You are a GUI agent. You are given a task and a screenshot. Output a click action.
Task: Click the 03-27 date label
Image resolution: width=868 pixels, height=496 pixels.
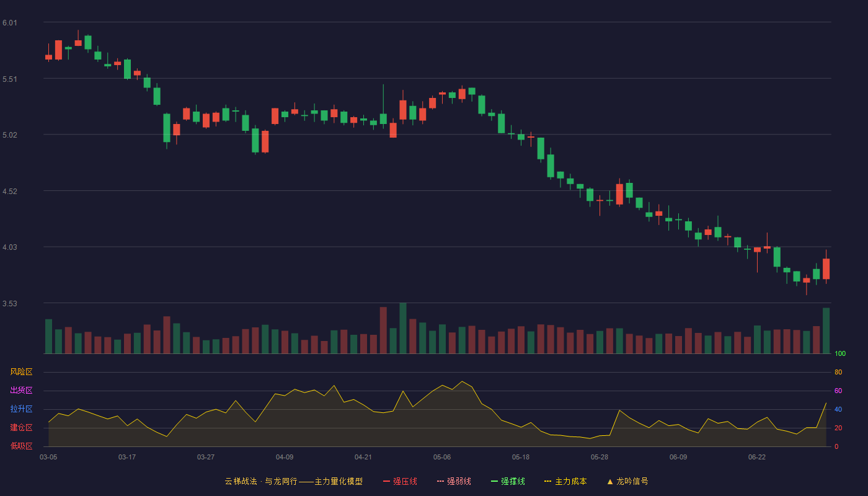tap(206, 457)
